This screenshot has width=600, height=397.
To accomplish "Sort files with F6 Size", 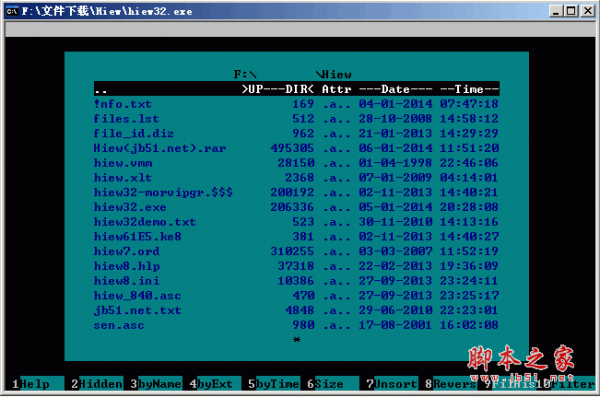I will [x=333, y=384].
